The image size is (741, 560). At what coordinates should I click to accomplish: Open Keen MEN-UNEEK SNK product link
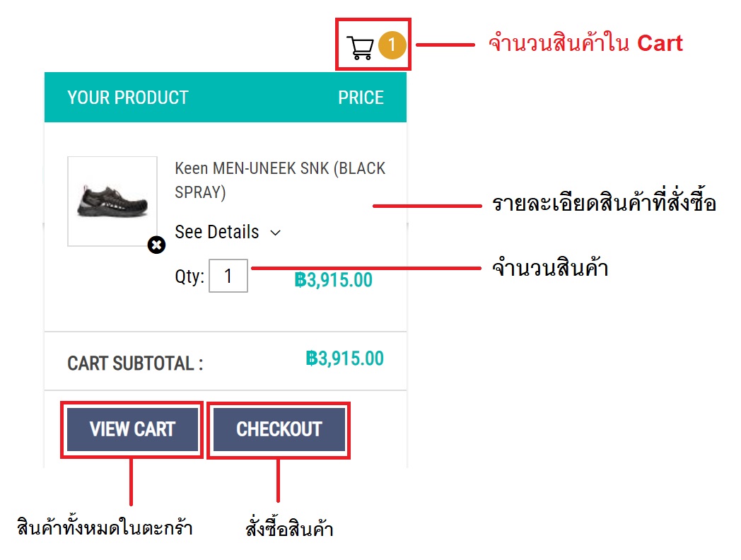tap(280, 180)
